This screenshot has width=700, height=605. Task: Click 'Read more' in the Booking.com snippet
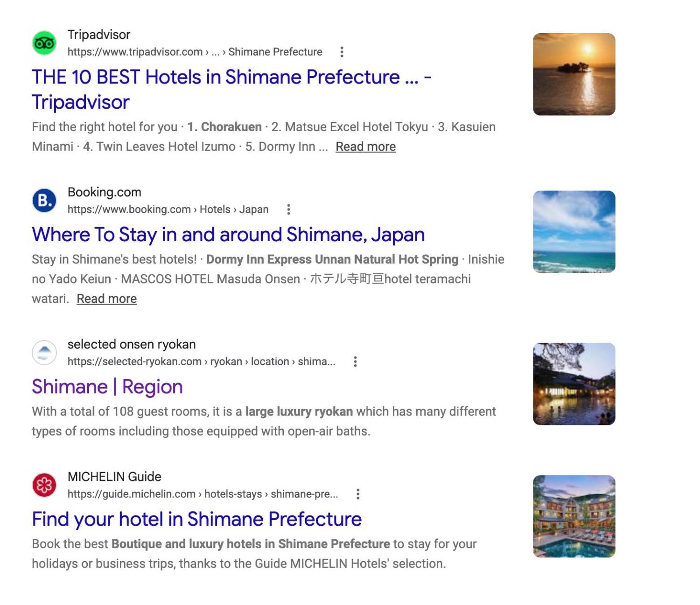click(106, 299)
